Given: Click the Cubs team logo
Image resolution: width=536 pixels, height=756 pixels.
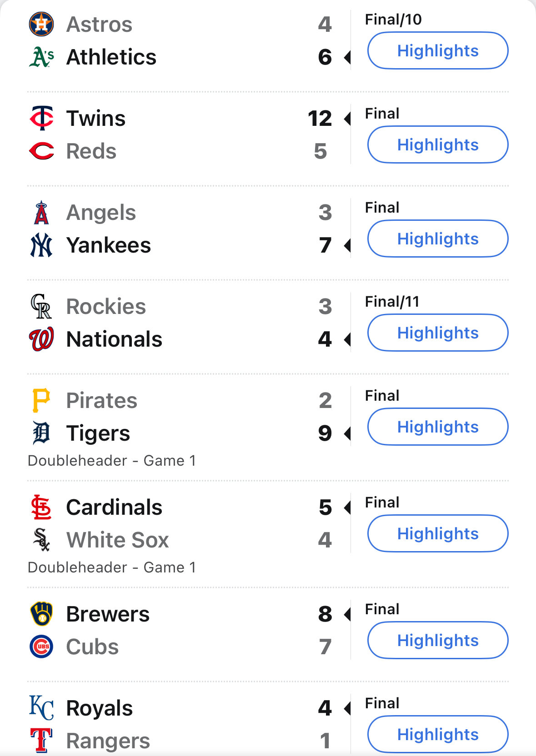Looking at the screenshot, I should pos(41,647).
